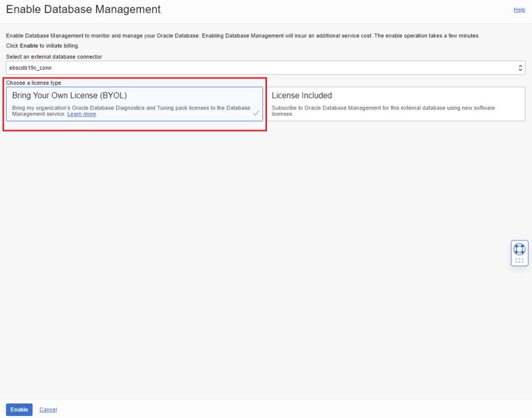Viewport: 532px width, 418px height.
Task: Click the License Included heading text
Action: click(x=302, y=96)
